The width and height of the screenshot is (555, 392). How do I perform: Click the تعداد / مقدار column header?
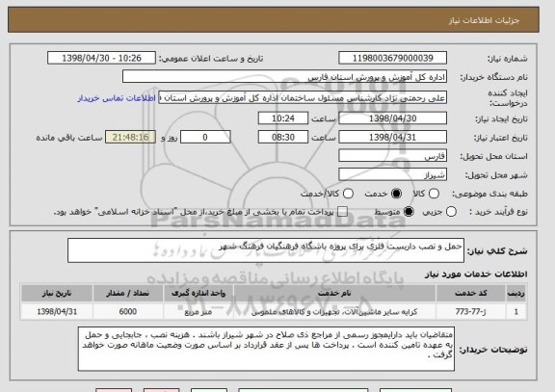128,293
